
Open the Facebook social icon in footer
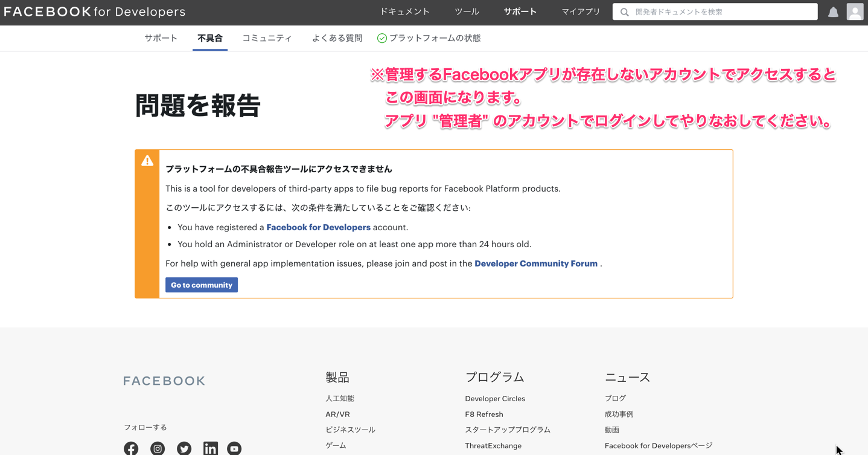[x=131, y=448]
